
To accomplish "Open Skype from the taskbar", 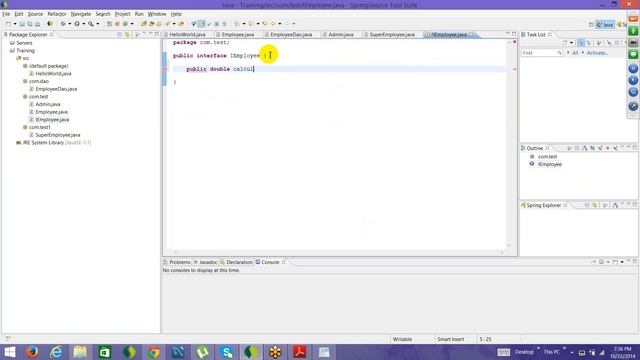I will click(227, 352).
